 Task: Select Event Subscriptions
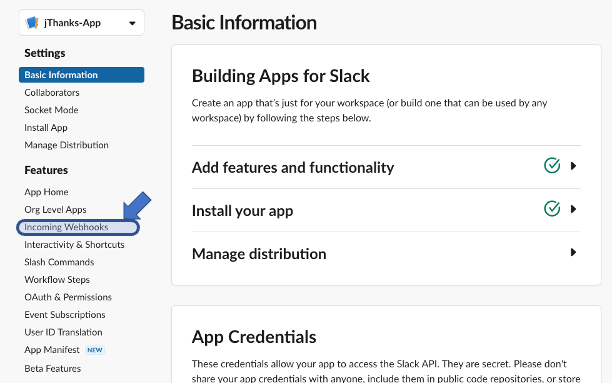(65, 315)
